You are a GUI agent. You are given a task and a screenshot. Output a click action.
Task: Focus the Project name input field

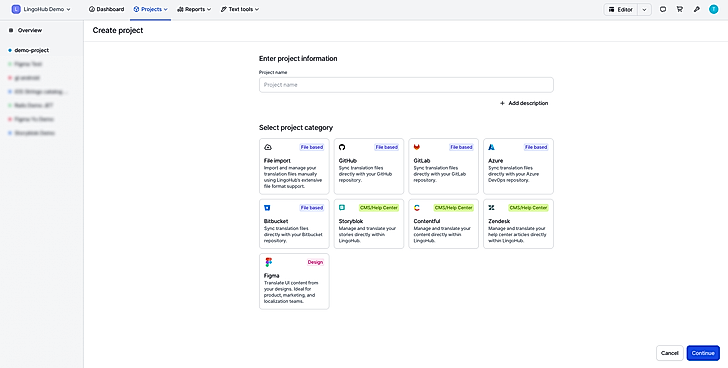point(406,85)
